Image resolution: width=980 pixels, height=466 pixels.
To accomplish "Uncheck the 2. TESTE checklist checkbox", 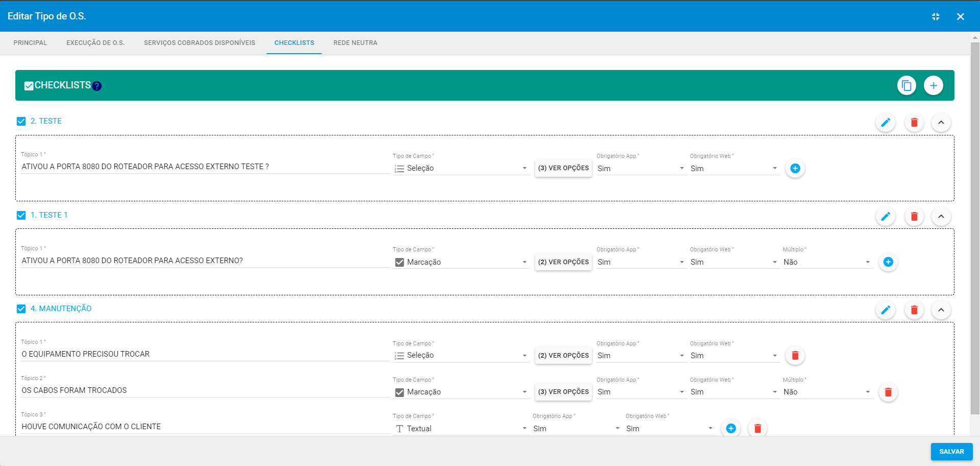I will pyautogui.click(x=21, y=121).
